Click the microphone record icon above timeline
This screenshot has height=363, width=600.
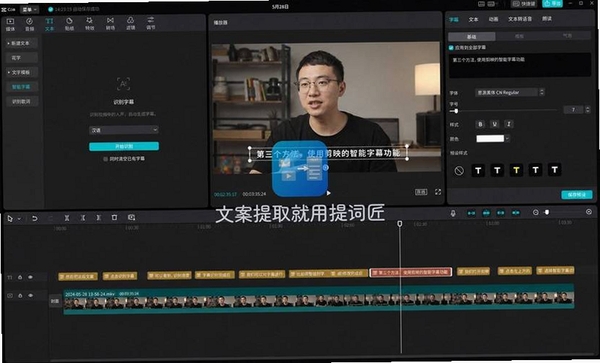coord(453,213)
